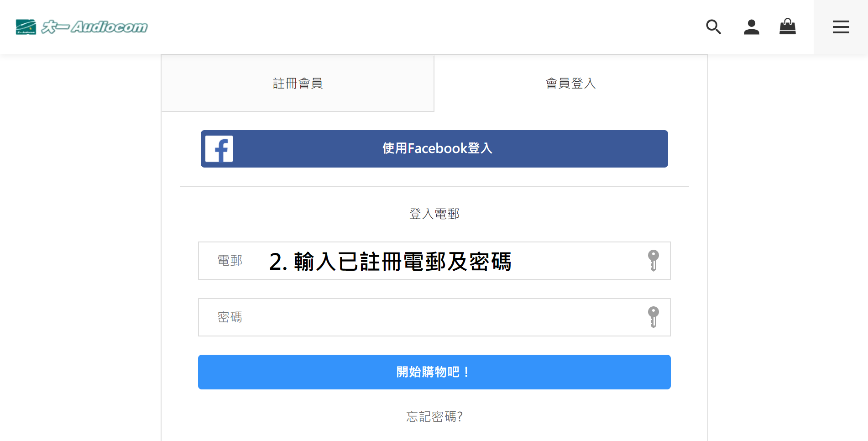
Task: Click the white Facebook 'f' icon
Action: (x=219, y=149)
